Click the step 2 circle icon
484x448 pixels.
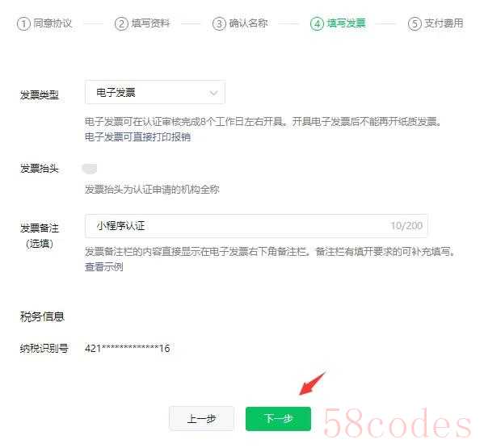click(121, 23)
